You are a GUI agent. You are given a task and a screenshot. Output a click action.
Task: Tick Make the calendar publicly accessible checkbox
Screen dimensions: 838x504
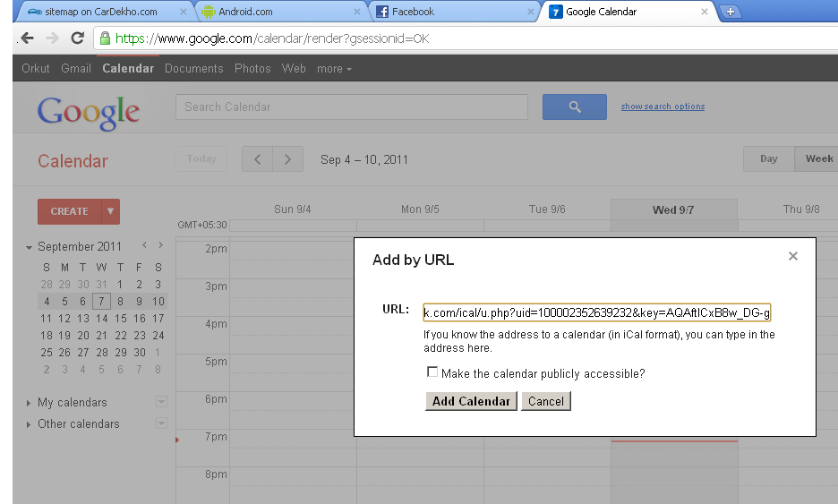tap(432, 372)
